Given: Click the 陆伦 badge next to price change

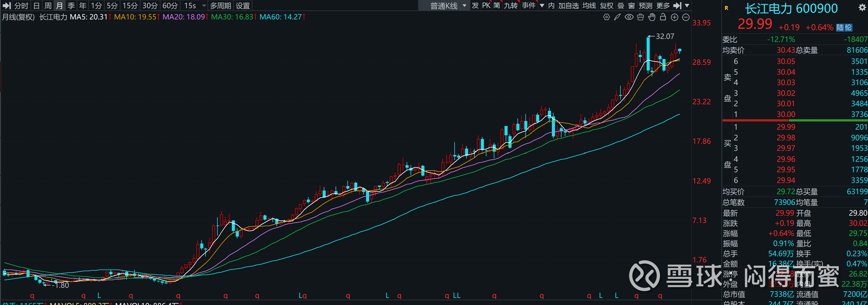Looking at the screenshot, I should [x=844, y=28].
